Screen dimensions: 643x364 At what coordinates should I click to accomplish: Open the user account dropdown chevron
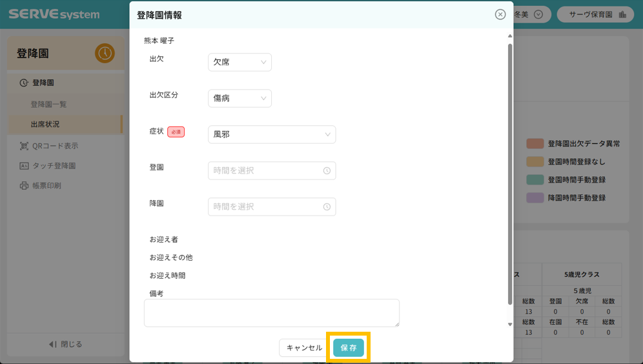tap(538, 14)
